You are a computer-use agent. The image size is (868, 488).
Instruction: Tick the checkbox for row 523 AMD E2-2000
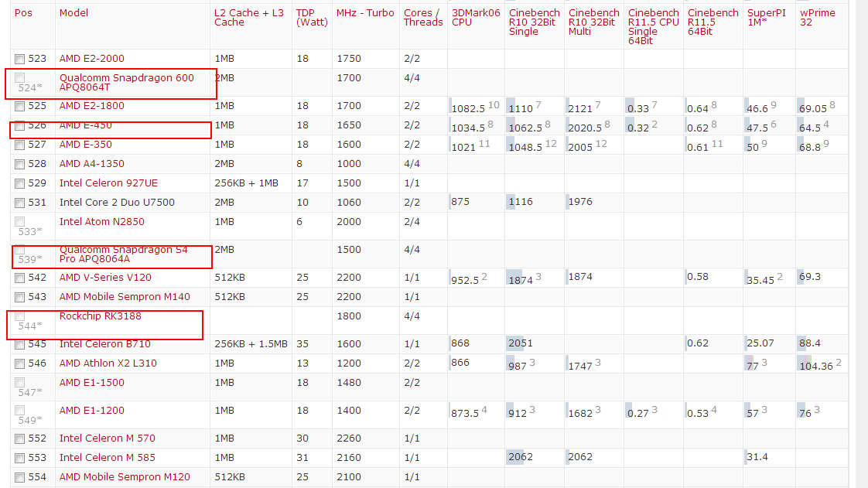[20, 59]
